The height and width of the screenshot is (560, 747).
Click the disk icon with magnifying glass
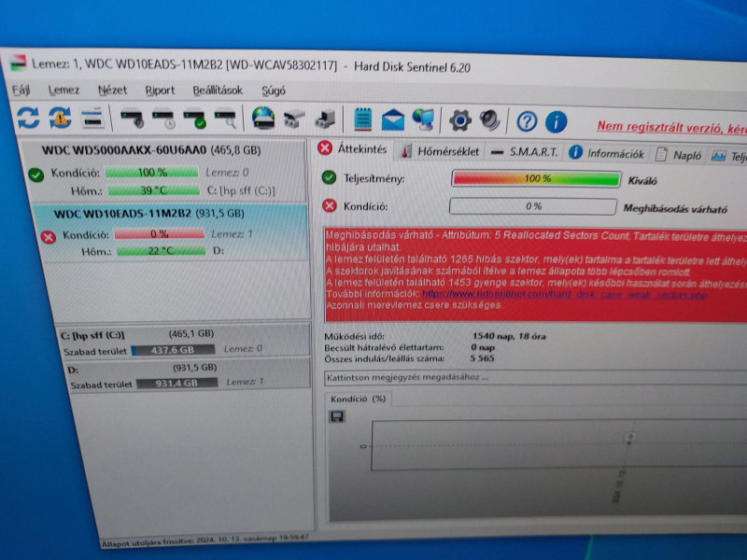[x=225, y=119]
